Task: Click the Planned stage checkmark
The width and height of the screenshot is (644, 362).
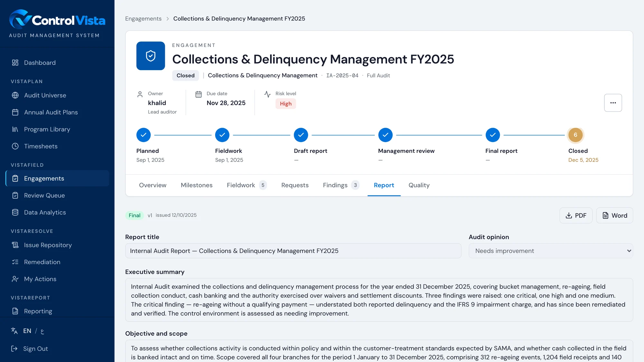Action: [x=144, y=135]
